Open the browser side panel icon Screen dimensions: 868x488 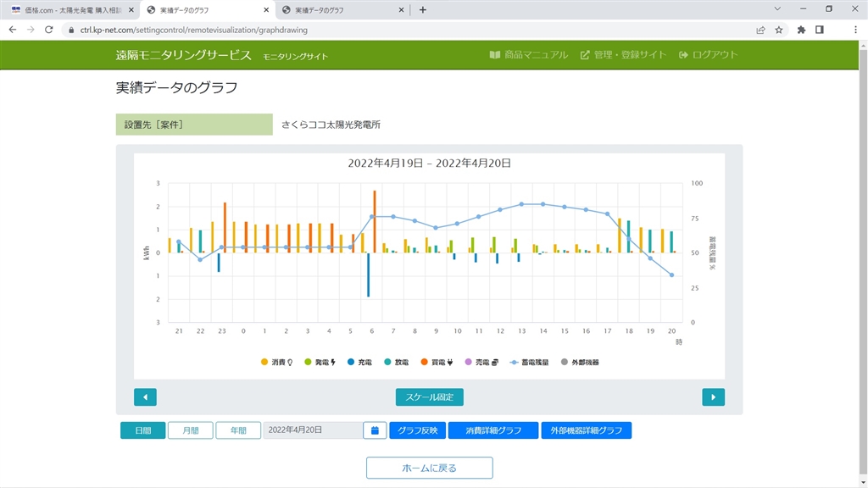[820, 30]
